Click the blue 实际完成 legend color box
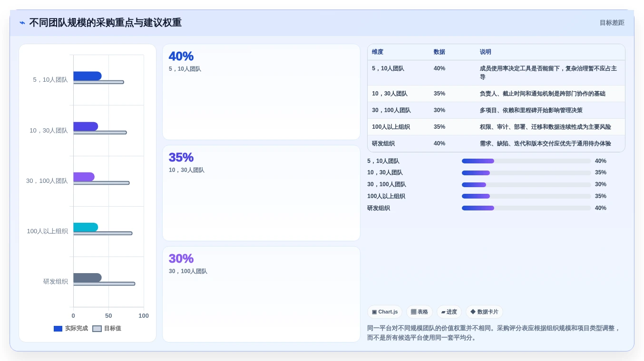 click(x=58, y=329)
